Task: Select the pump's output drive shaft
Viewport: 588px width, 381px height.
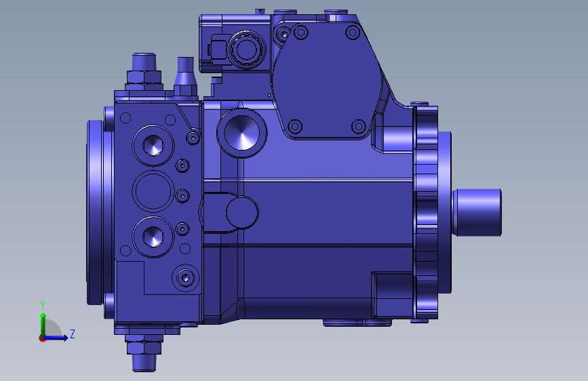Action: 477,212
